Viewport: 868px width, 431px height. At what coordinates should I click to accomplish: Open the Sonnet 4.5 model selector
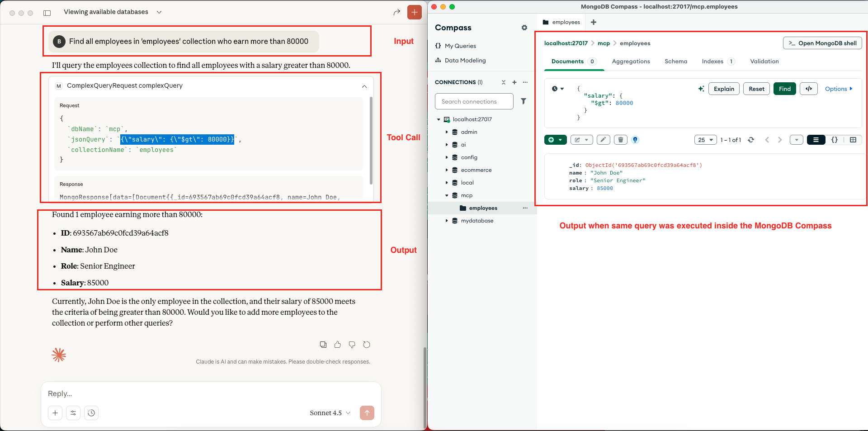(x=330, y=413)
